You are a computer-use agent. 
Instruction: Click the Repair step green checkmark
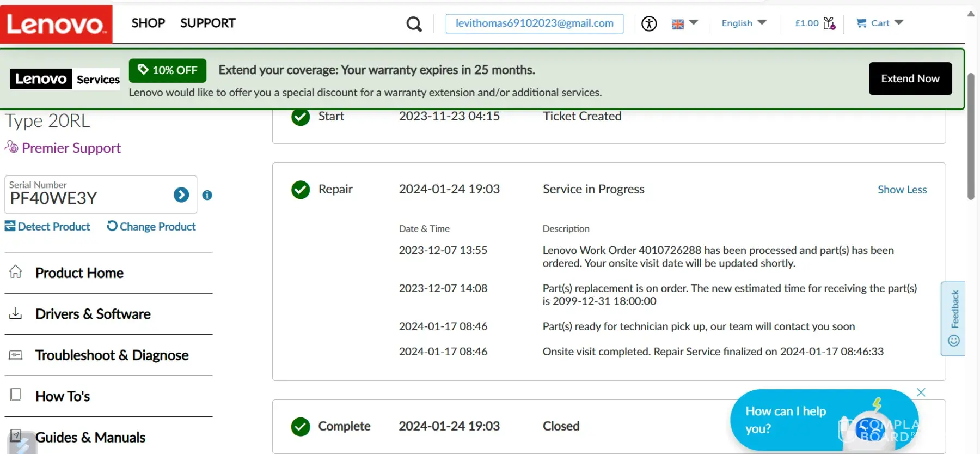pos(301,190)
